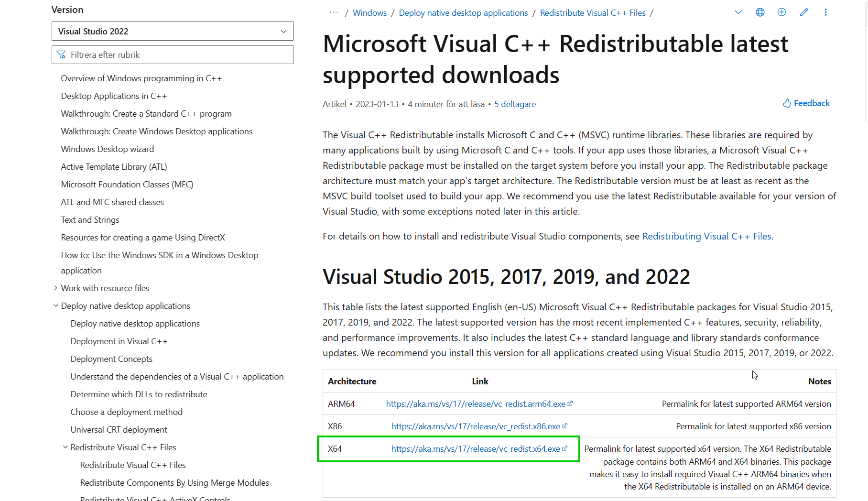Open Deploy native desktop applications breadcrumb
The height and width of the screenshot is (501, 868).
463,13
